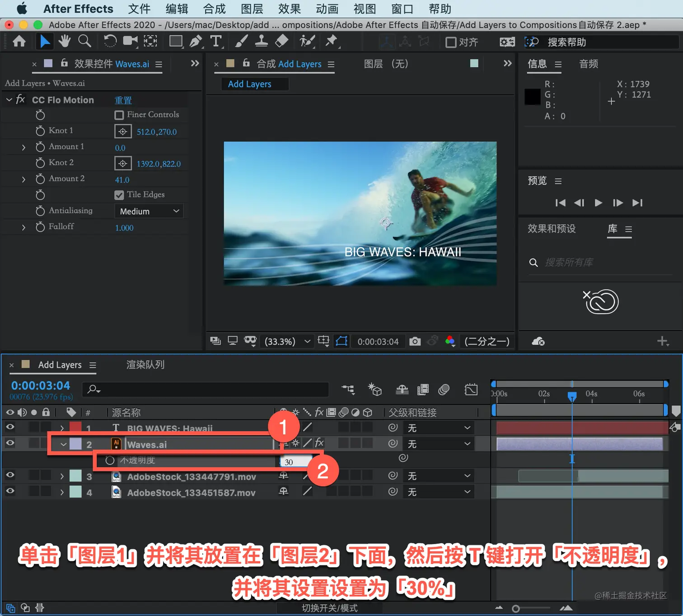Enable frame blending icon in timeline
This screenshot has width=683, height=616.
point(423,389)
